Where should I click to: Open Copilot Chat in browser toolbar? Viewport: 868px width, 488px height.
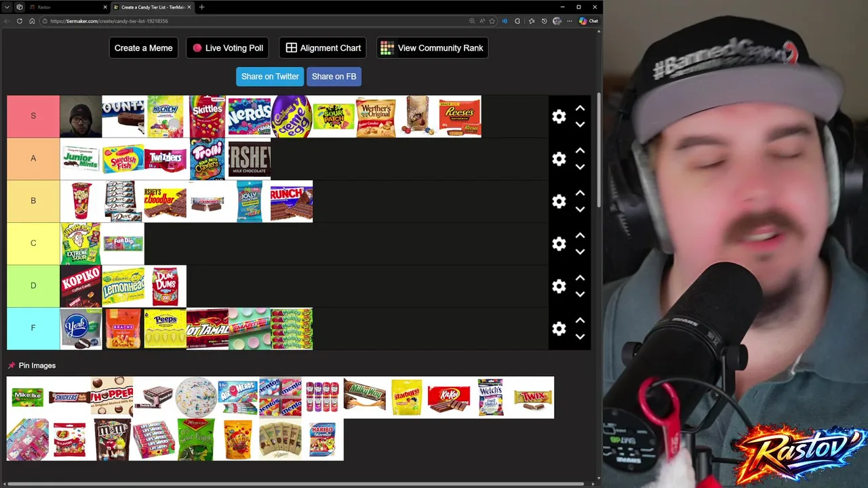[589, 21]
